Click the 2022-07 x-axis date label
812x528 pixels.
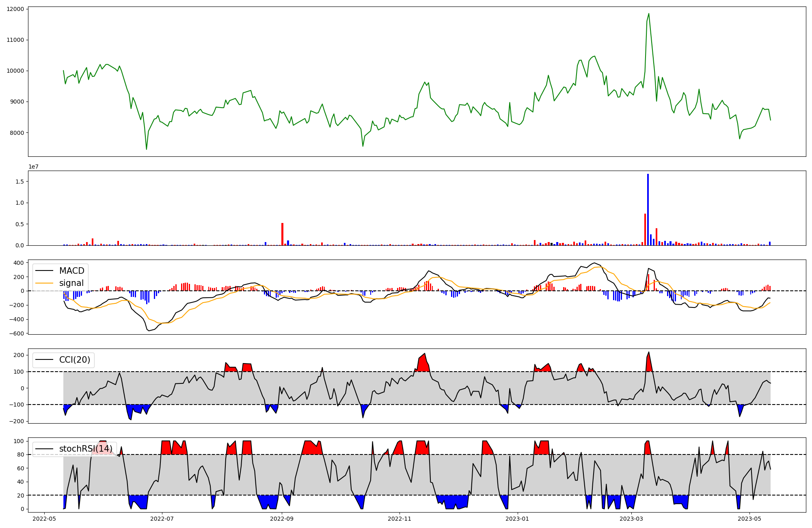pyautogui.click(x=162, y=519)
